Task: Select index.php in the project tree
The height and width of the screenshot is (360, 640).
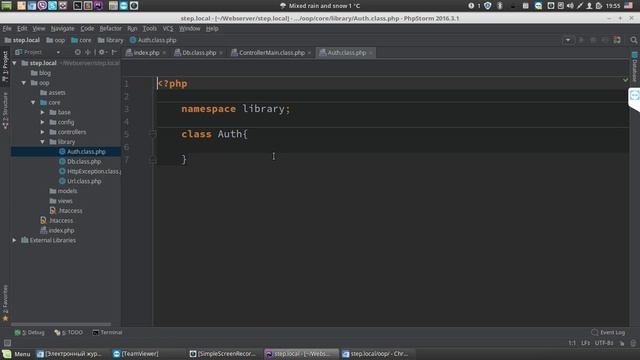Action: [x=57, y=230]
